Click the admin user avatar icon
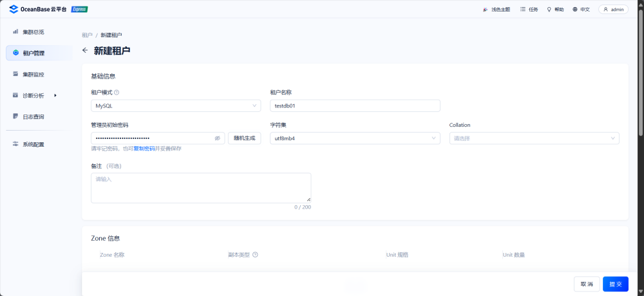The image size is (644, 296). pos(606,9)
